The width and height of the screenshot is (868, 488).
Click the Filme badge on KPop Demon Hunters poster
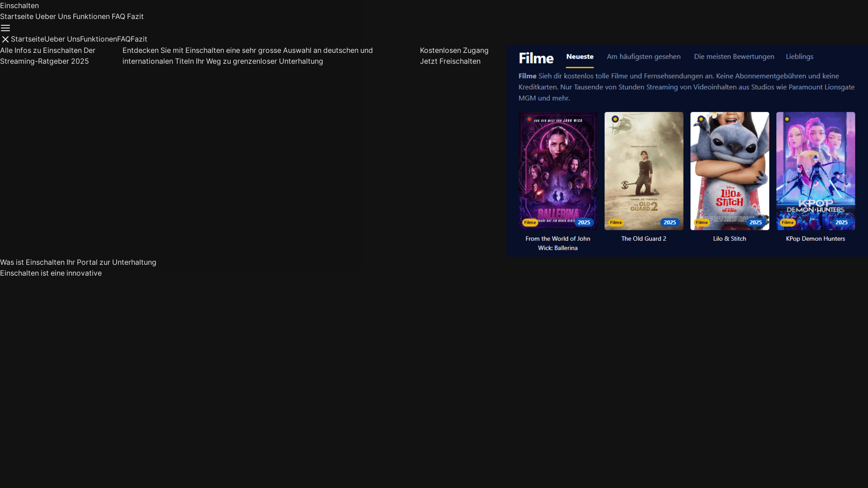(x=788, y=222)
